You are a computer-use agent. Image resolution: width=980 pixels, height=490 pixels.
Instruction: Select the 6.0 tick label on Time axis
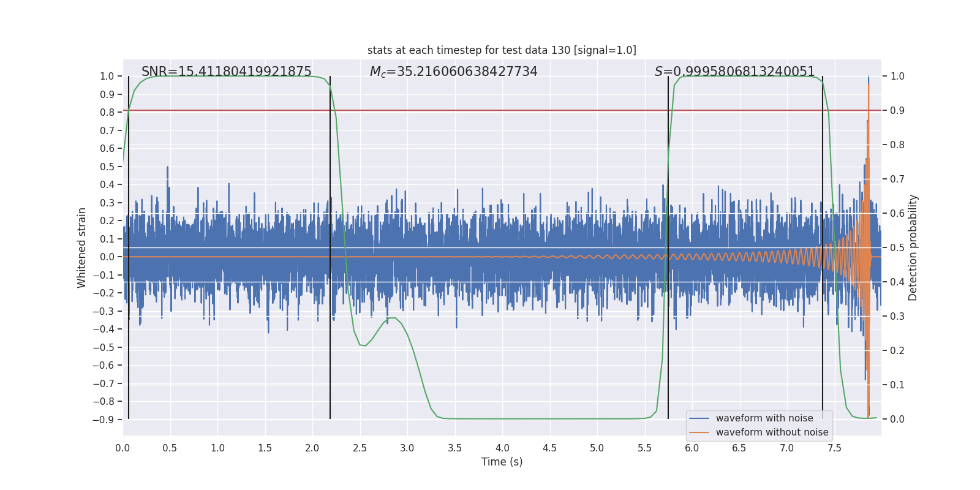(x=692, y=448)
